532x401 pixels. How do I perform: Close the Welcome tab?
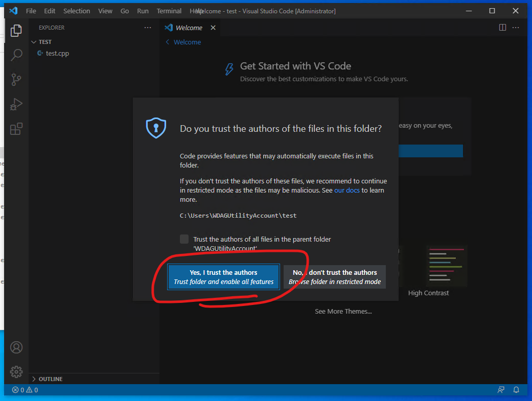[213, 28]
